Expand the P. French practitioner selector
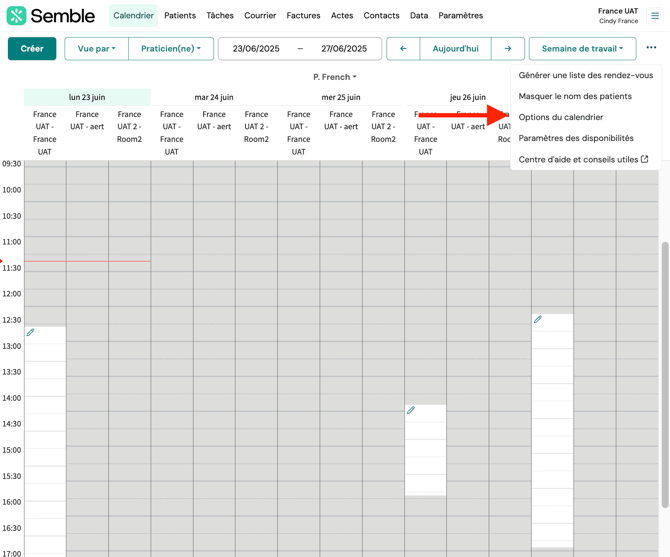The image size is (670, 557). [x=335, y=77]
